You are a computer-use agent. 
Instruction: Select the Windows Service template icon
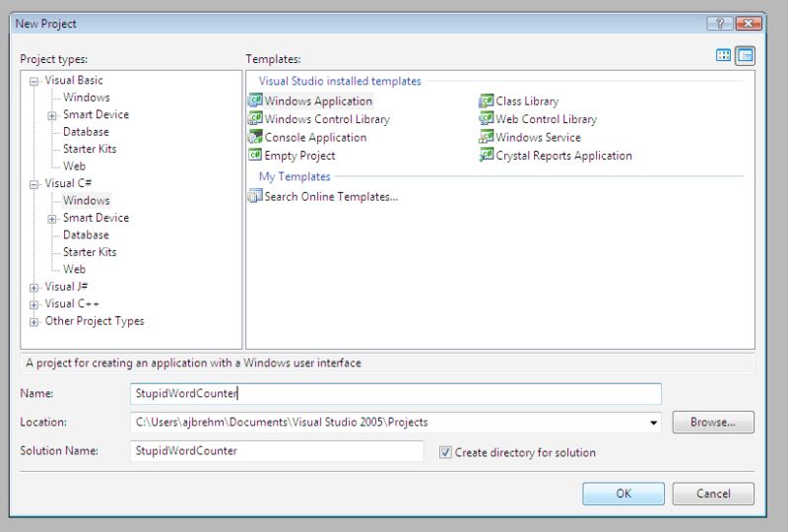coord(486,137)
